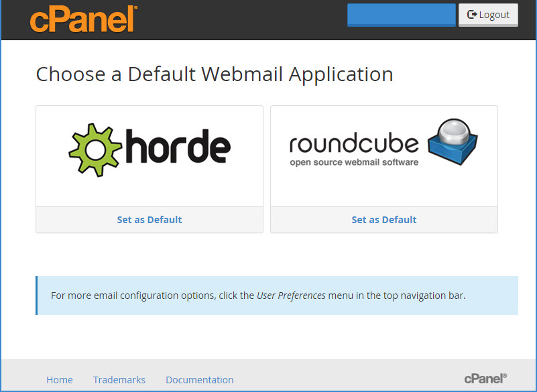Click the Logout button
This screenshot has width=537, height=392.
[488, 15]
